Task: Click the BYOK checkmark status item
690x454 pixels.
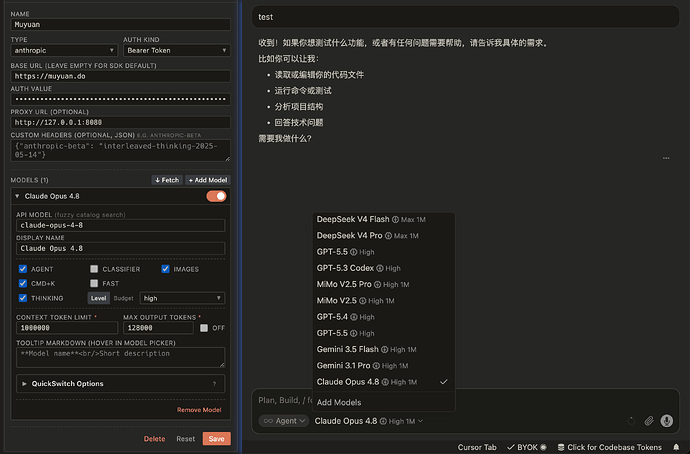Action: click(x=526, y=447)
